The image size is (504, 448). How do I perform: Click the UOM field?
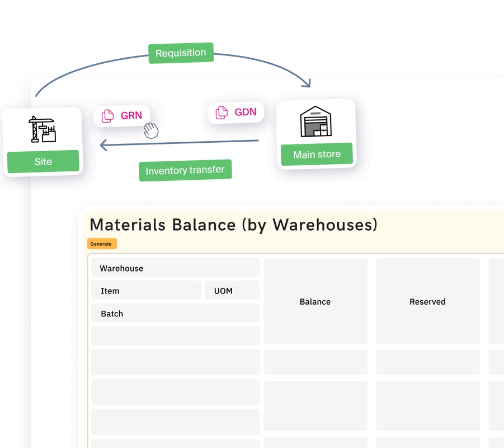point(232,290)
